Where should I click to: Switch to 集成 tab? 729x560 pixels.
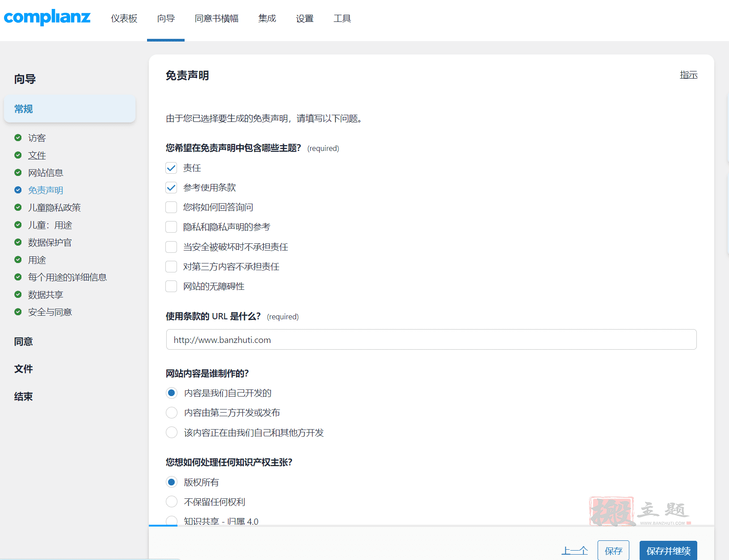click(267, 19)
